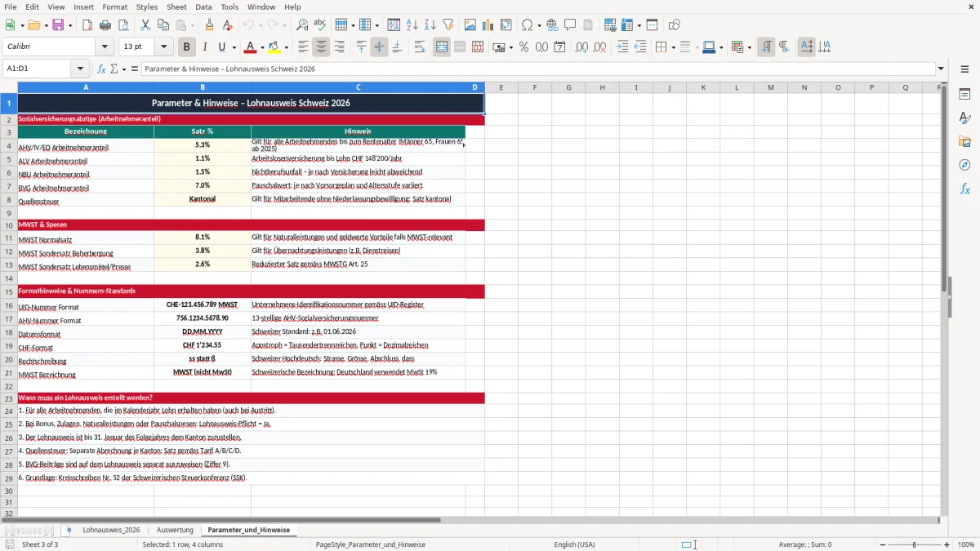
Task: Add a decimal place
Action: click(582, 47)
